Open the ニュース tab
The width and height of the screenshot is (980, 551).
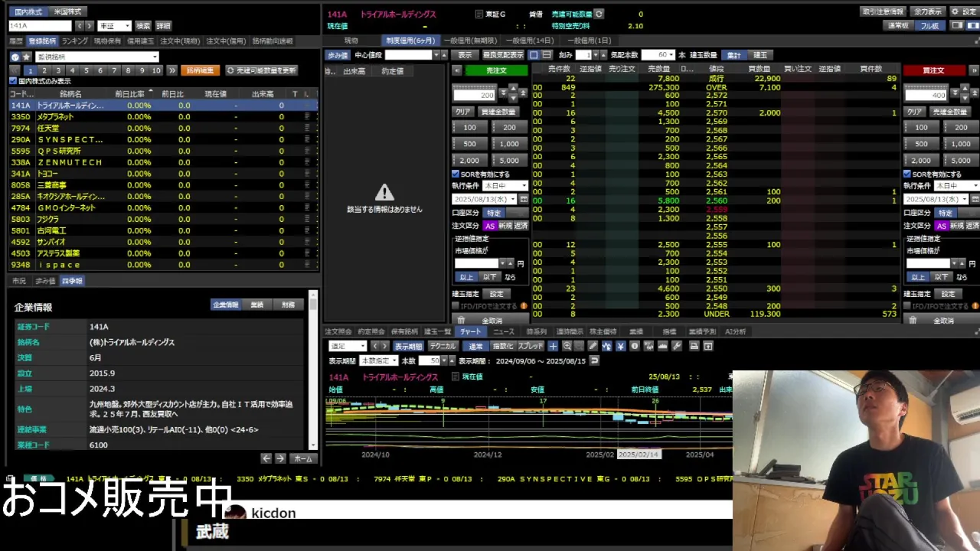(503, 331)
